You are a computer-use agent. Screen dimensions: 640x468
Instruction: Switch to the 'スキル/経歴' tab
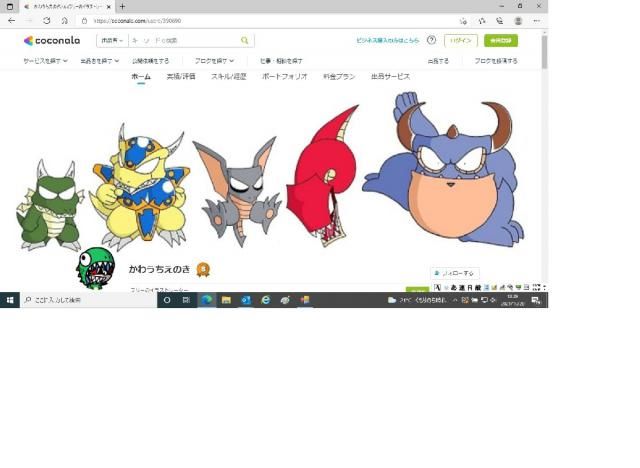(x=229, y=76)
